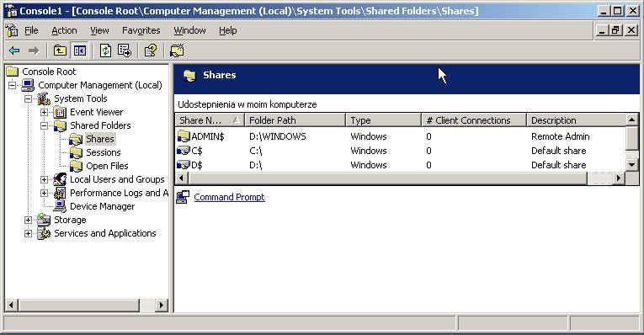Expand the Local Users and Groups node
Screen dimensions: 644x335
pyautogui.click(x=44, y=180)
